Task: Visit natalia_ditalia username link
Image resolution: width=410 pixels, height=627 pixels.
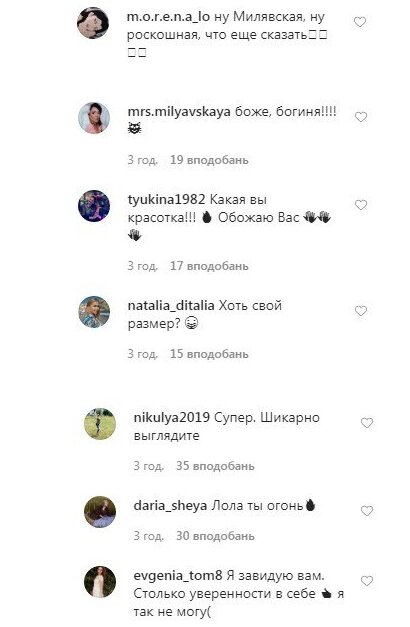Action: pyautogui.click(x=171, y=306)
